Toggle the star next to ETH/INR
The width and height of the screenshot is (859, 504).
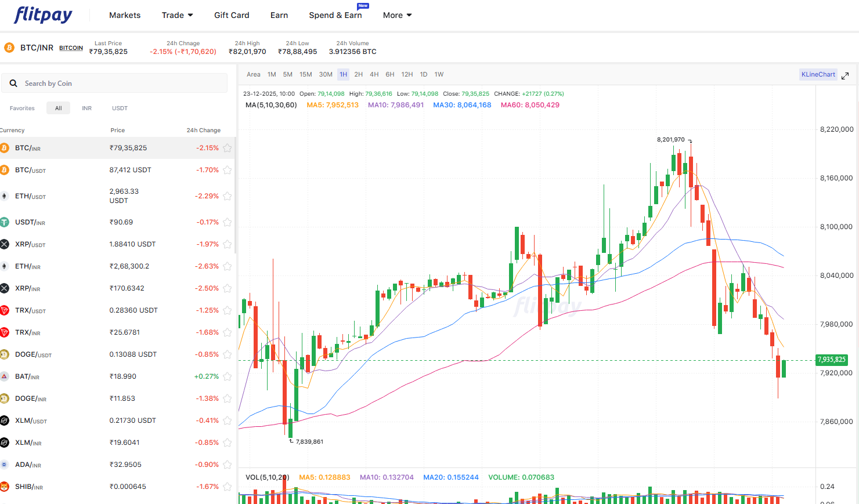click(x=227, y=266)
